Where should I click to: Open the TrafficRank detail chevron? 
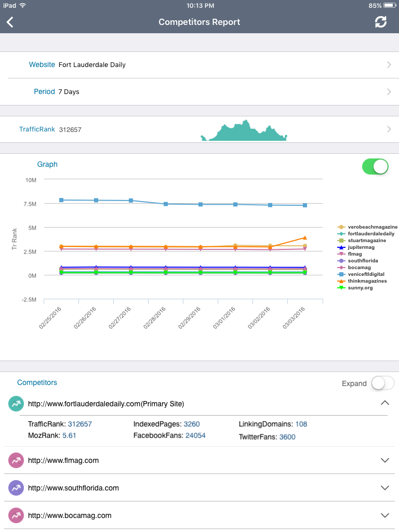[389, 129]
